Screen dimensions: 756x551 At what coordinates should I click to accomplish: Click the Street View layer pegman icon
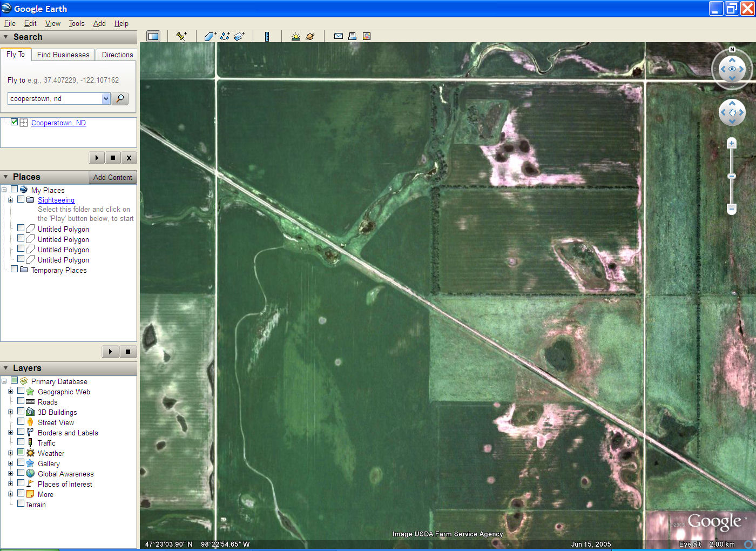[30, 422]
